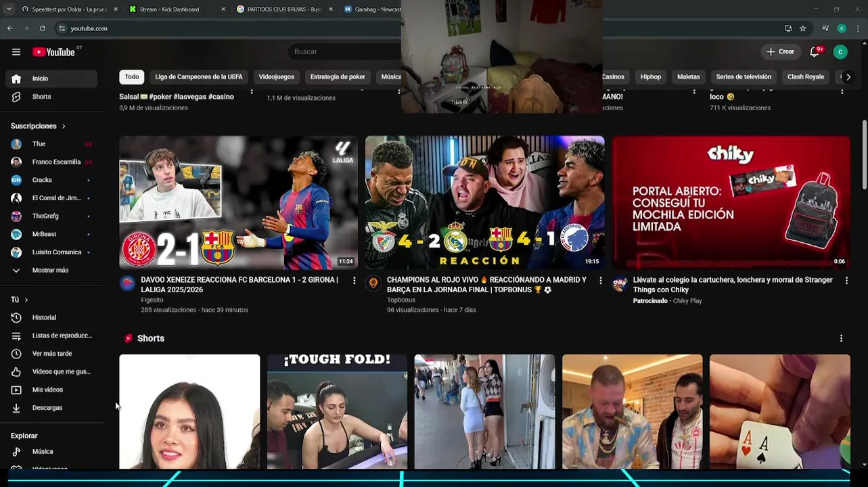Image resolution: width=868 pixels, height=487 pixels.
Task: Bookmark this page with star icon
Action: point(802,28)
